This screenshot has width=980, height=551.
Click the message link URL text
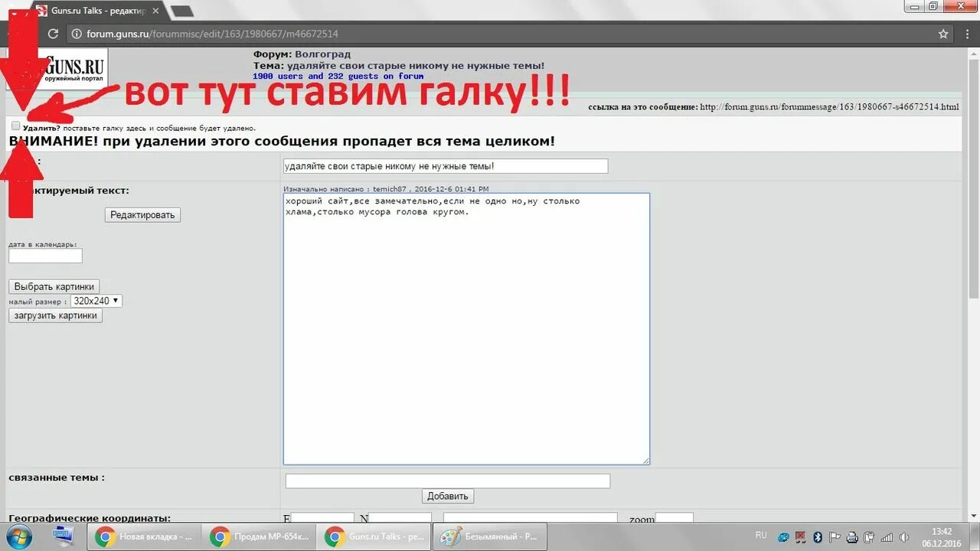[829, 107]
